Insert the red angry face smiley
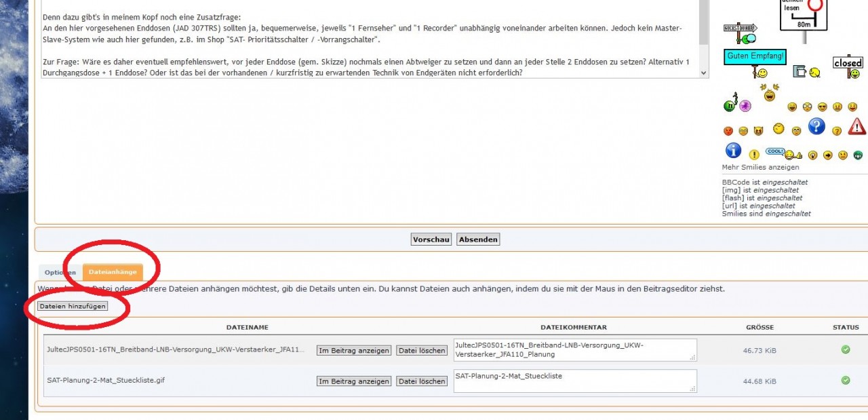 tap(728, 131)
